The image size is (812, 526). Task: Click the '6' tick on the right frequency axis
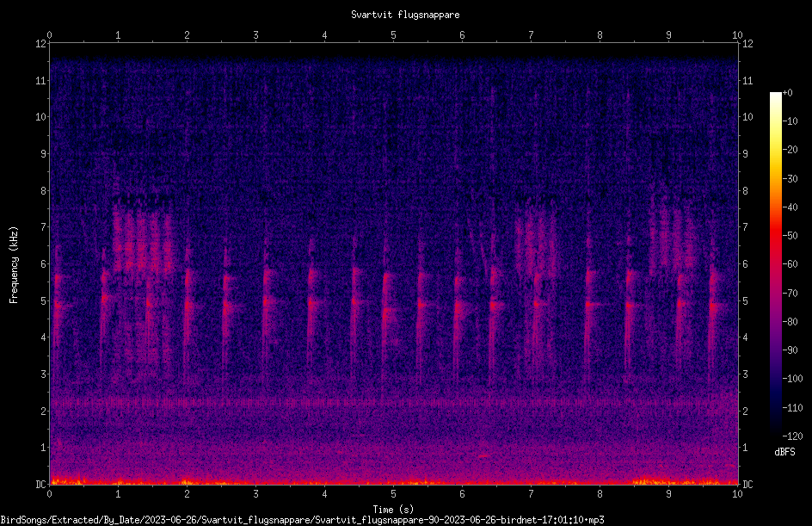coord(745,264)
